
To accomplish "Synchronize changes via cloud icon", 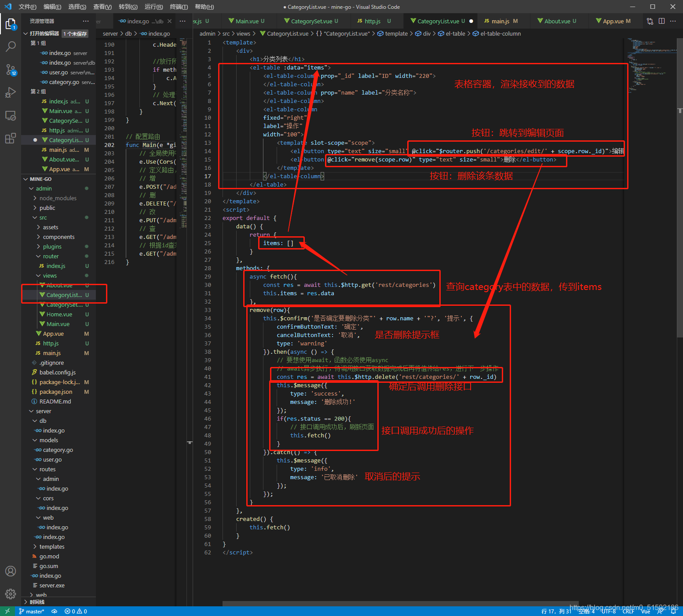I will [54, 611].
